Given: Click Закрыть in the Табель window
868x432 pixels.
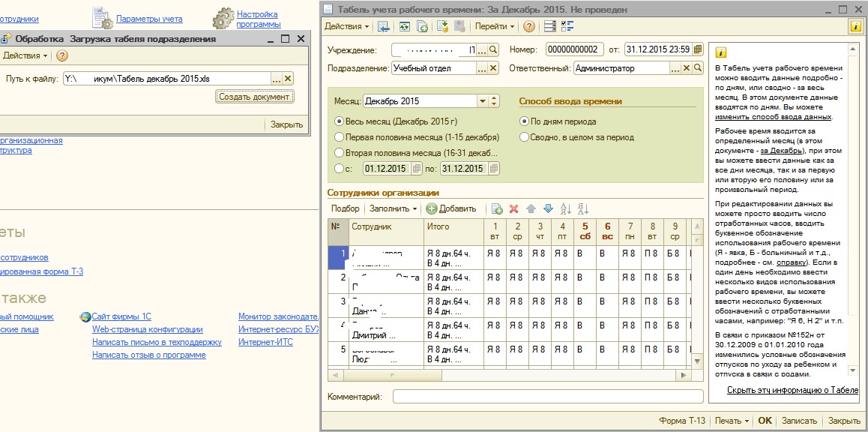Looking at the screenshot, I should (x=844, y=420).
